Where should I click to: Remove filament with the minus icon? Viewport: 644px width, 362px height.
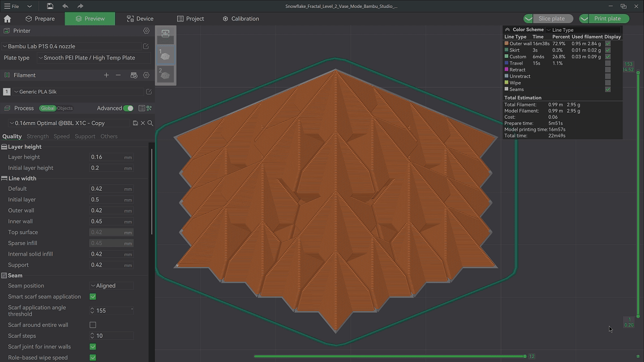(x=118, y=75)
